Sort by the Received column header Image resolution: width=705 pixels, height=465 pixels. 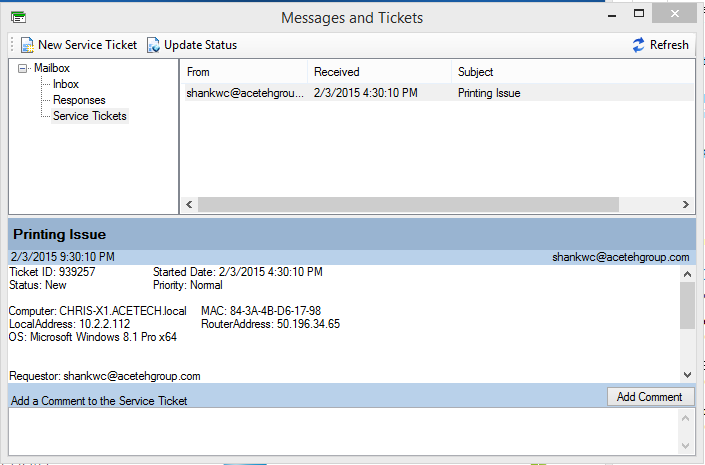click(380, 72)
